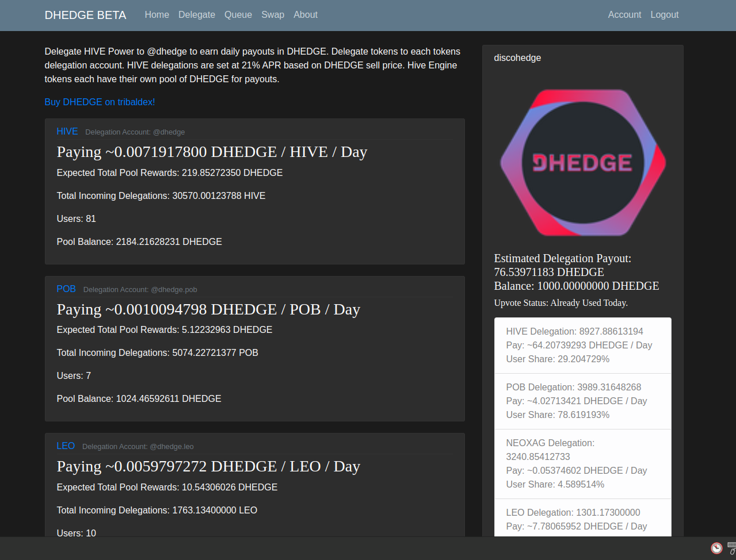
Task: Click 'Expected Total Pool Rewards: 10.54306026 DHEDGE'
Action: pyautogui.click(x=167, y=488)
